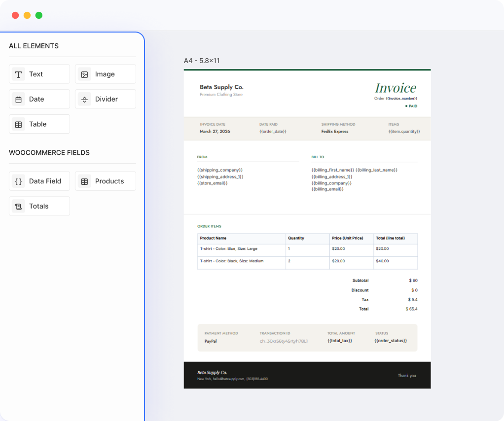
Task: Select the Divider element icon
Action: pyautogui.click(x=84, y=100)
